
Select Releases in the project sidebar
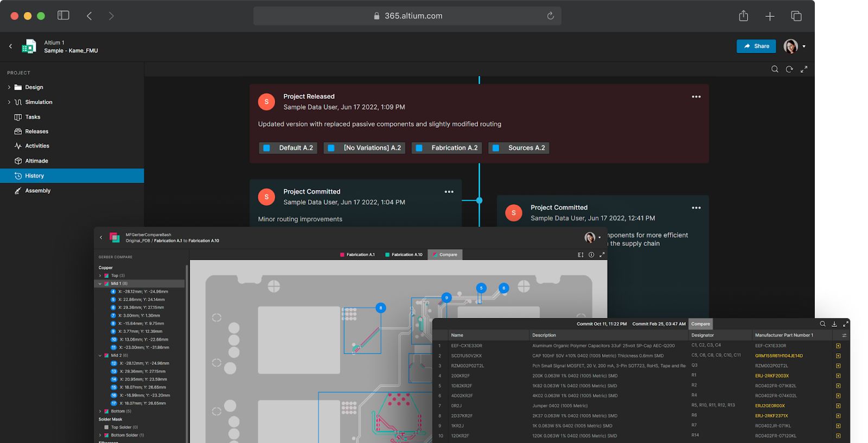[36, 131]
